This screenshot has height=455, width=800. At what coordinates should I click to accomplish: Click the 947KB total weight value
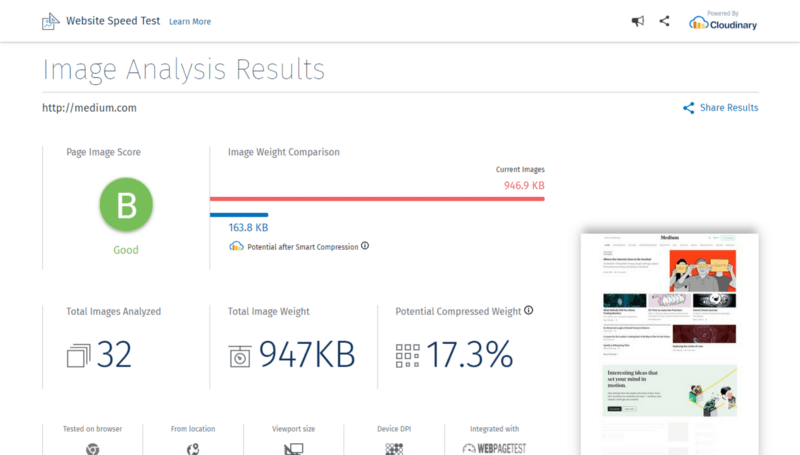click(x=307, y=355)
